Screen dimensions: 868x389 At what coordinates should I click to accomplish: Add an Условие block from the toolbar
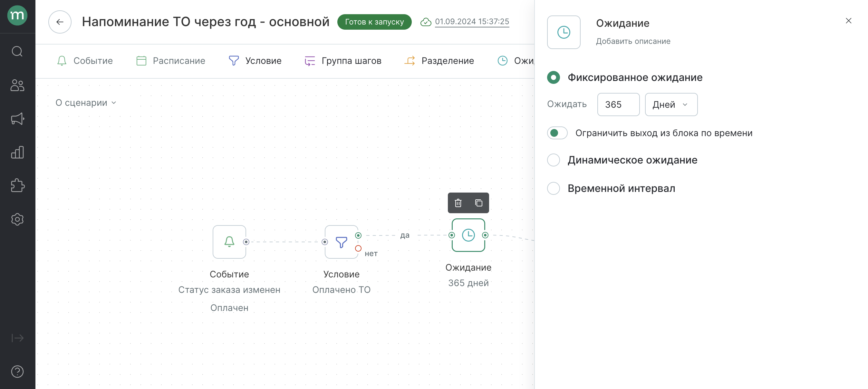[255, 61]
